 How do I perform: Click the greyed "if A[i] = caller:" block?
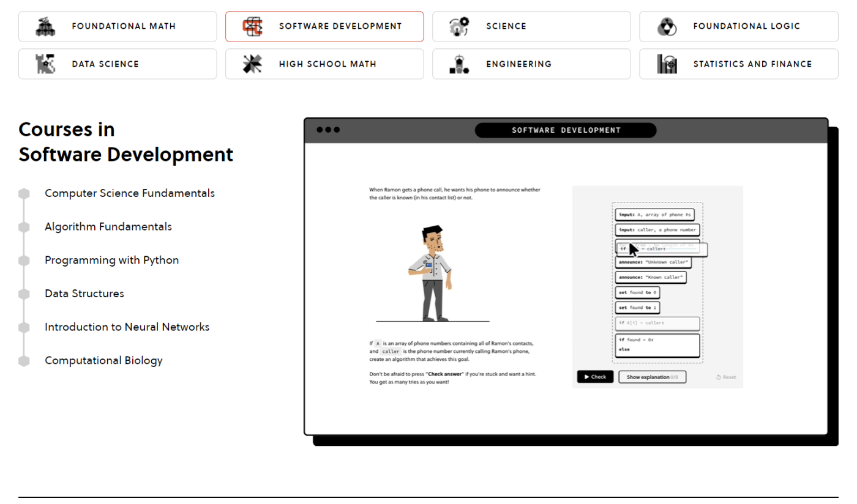tap(657, 323)
